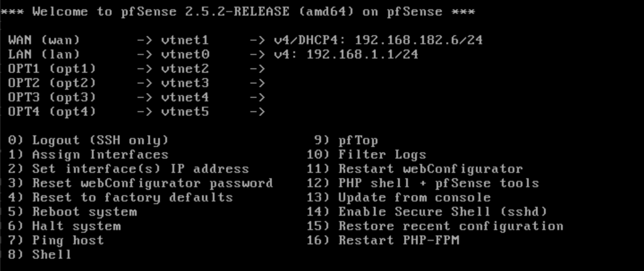The image size is (644, 271).
Task: Click the 'Halt system' option
Action: tap(76, 226)
